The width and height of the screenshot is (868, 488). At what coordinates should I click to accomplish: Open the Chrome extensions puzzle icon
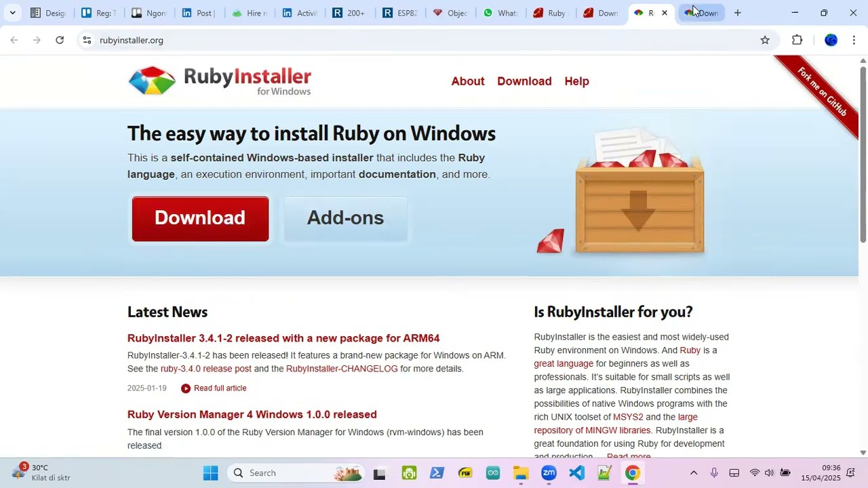click(797, 40)
